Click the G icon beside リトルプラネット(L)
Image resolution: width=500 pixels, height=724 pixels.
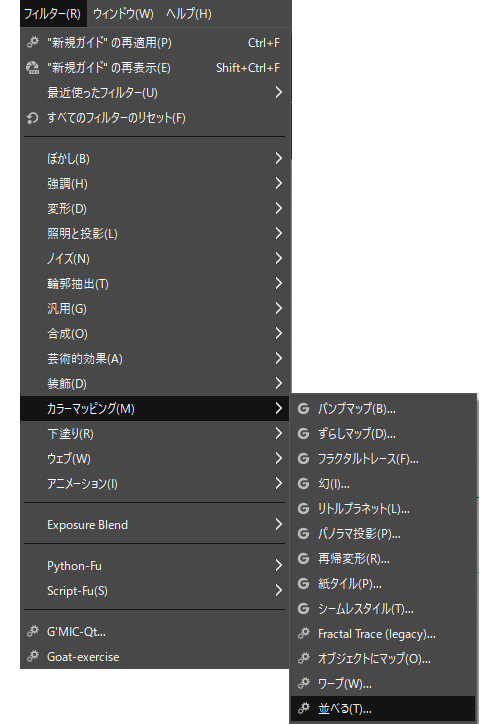click(x=303, y=508)
